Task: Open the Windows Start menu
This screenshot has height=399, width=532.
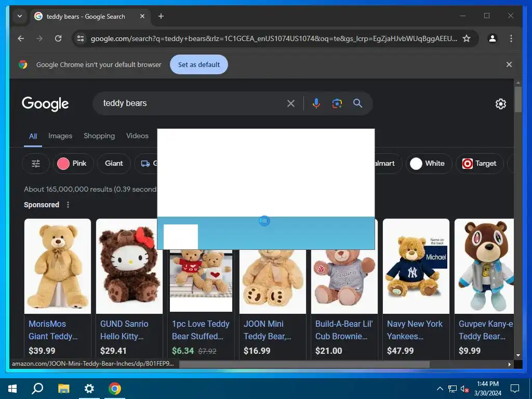Action: pos(12,389)
